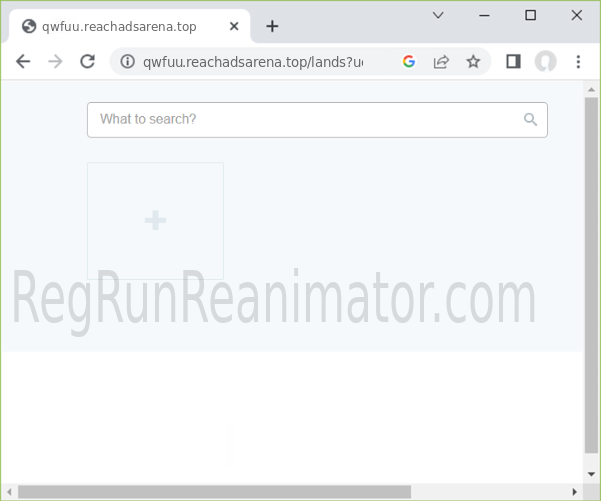Click the horizontal scrollbar right arrow
Viewport: 601px width, 501px height.
pos(574,491)
